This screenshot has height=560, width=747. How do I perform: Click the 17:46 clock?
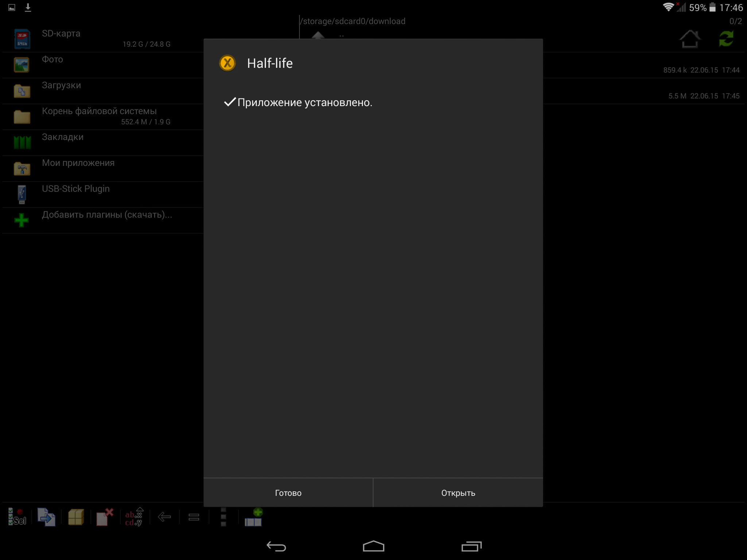point(731,7)
